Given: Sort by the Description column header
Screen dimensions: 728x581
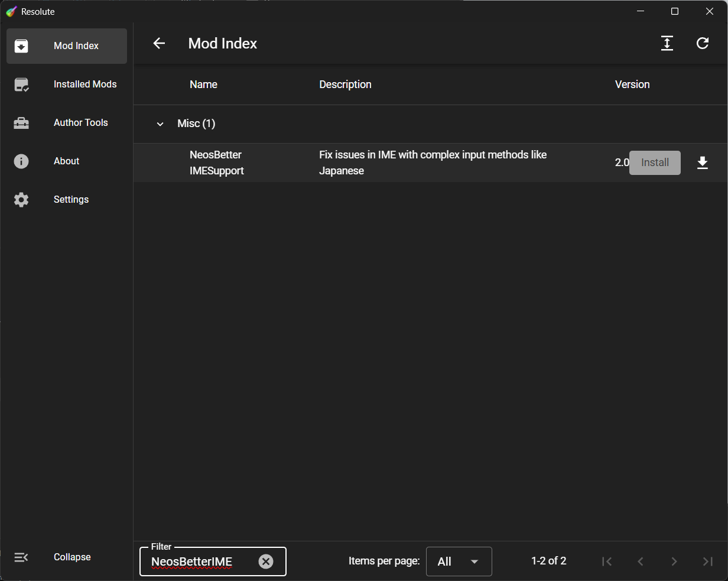Looking at the screenshot, I should pyautogui.click(x=345, y=85).
